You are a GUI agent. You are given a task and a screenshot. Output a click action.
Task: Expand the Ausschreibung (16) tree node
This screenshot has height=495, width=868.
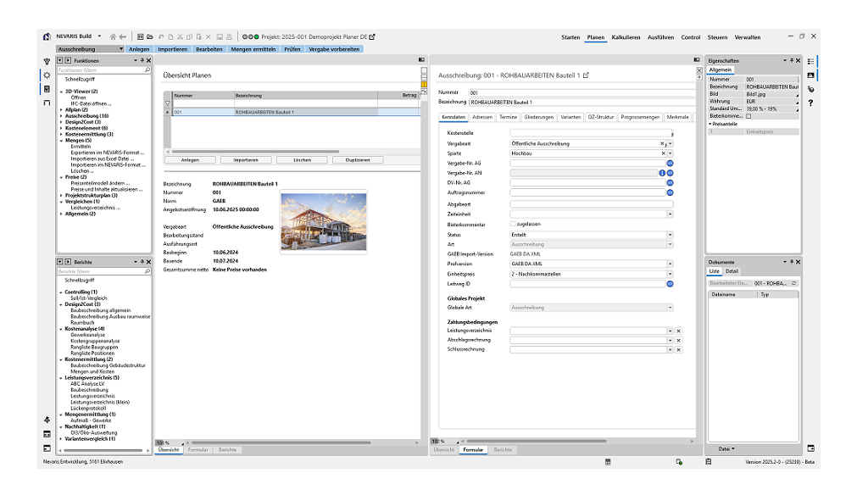click(x=62, y=115)
